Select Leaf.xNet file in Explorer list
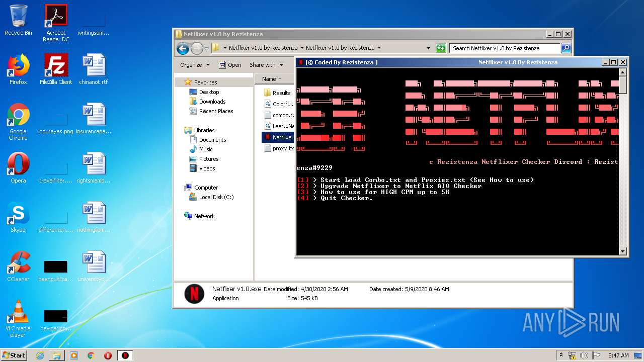This screenshot has width=644, height=362. click(279, 126)
